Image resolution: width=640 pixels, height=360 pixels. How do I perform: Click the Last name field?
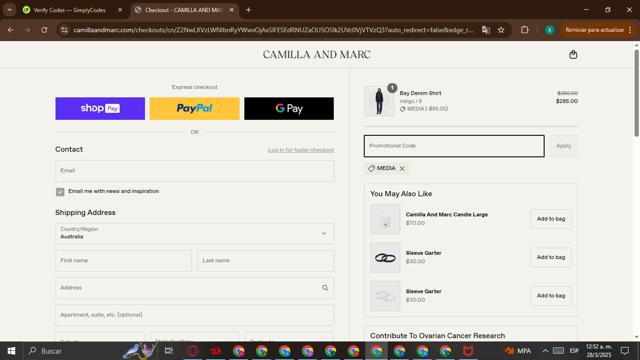coord(266,261)
